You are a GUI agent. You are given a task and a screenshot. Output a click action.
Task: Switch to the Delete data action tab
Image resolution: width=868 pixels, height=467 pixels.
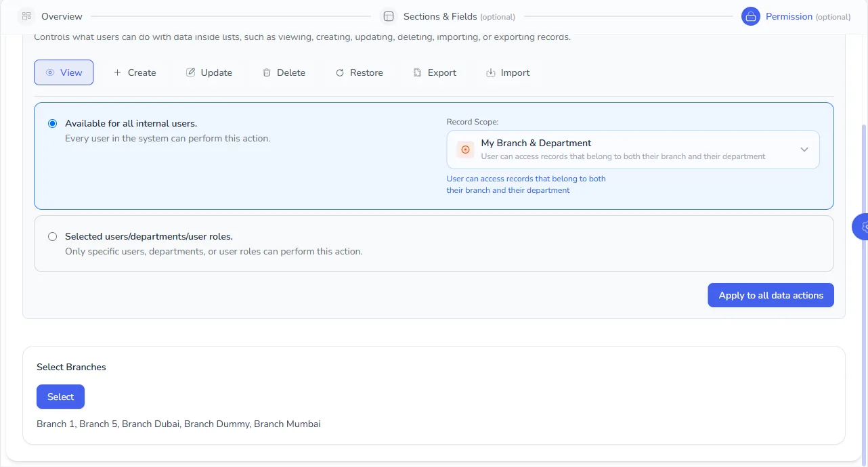(284, 72)
